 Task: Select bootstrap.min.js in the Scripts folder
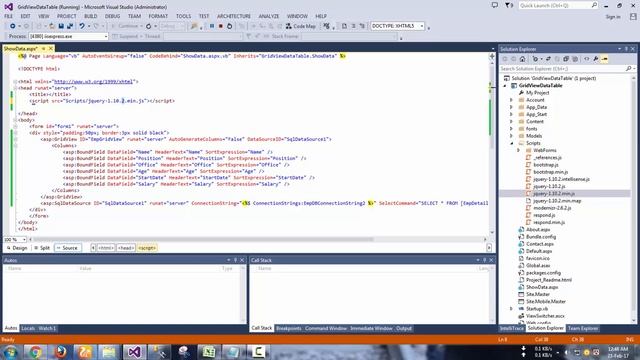pos(551,172)
